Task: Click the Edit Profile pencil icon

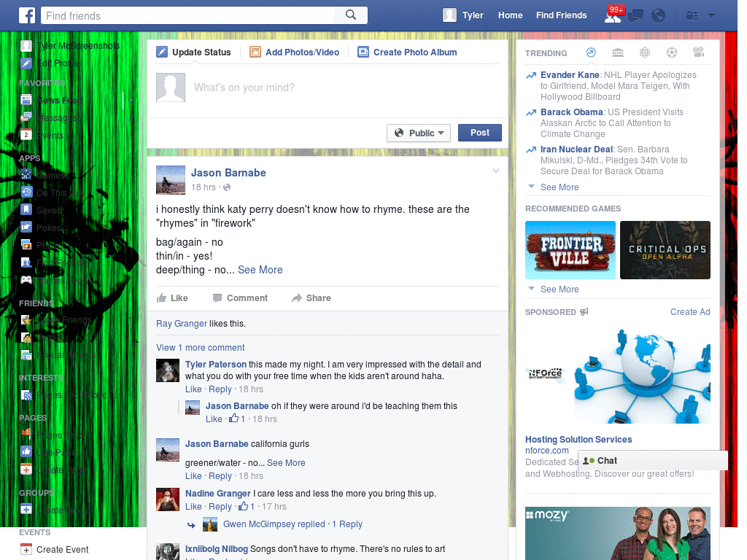Action: tap(26, 63)
